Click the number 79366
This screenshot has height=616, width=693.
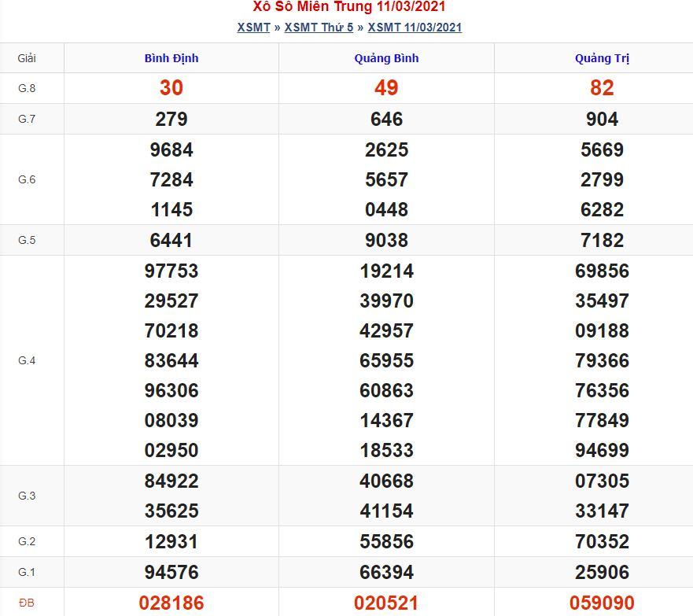pyautogui.click(x=602, y=360)
